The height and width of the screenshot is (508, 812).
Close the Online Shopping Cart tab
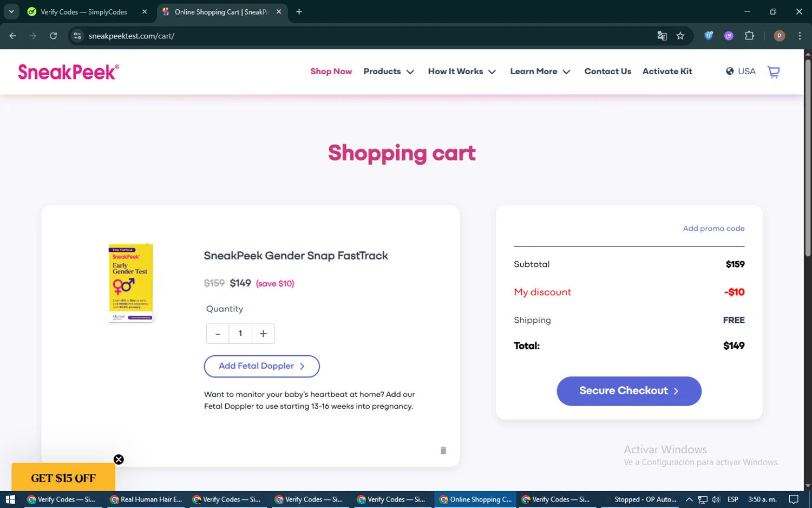point(279,11)
